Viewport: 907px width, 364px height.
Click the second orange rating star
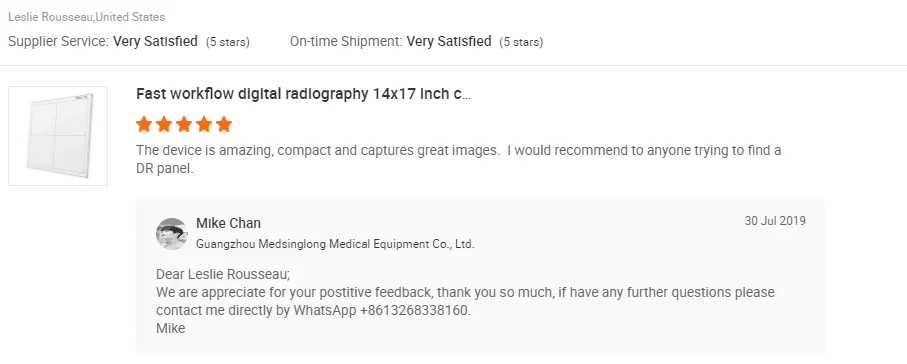(x=164, y=124)
